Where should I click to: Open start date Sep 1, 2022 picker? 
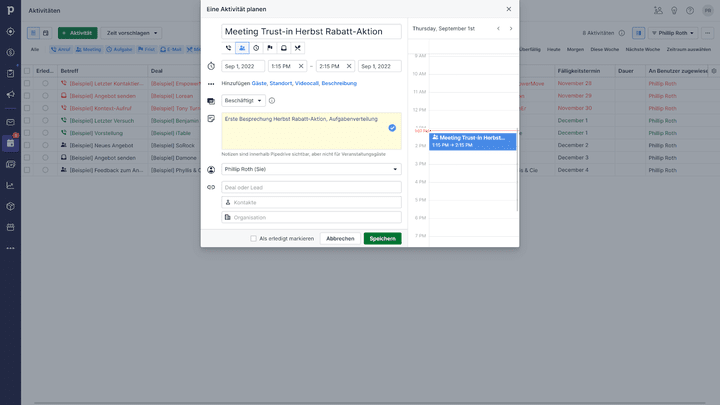(x=243, y=66)
